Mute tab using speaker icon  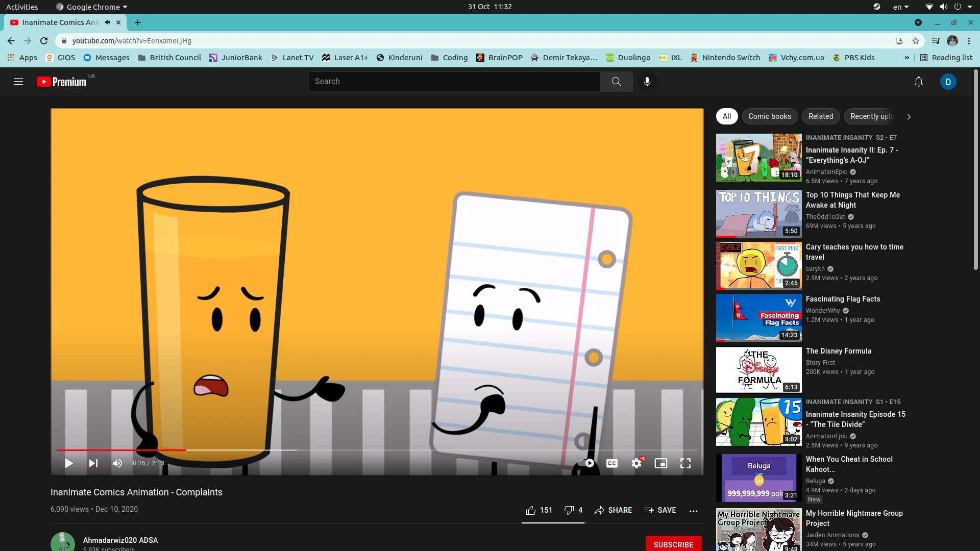tap(107, 22)
